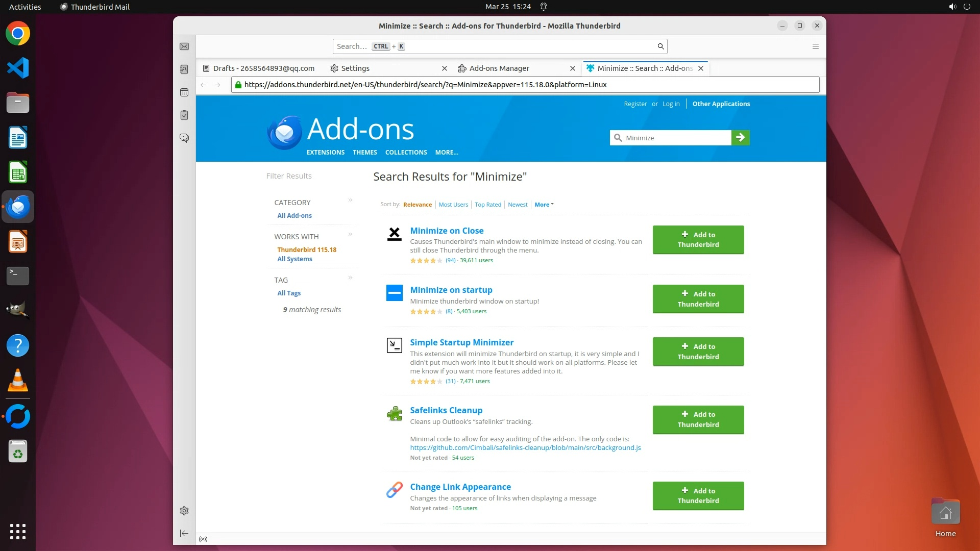Open the Mail space icon in sidebar

tap(184, 46)
